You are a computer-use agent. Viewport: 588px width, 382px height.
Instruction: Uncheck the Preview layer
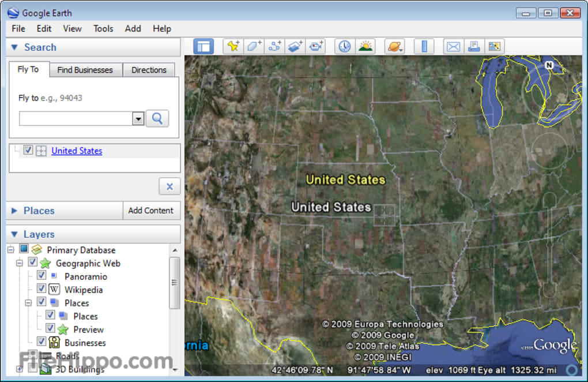pyautogui.click(x=50, y=328)
